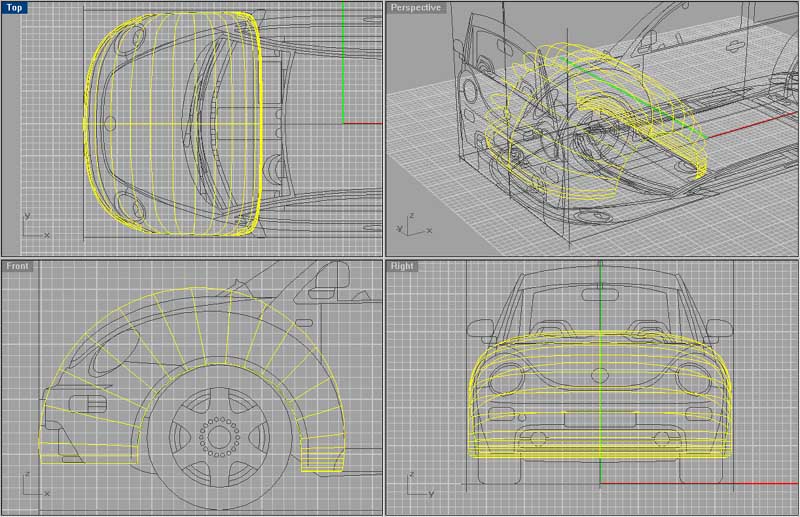Click the Front viewport title label
This screenshot has height=517, width=800.
point(17,266)
